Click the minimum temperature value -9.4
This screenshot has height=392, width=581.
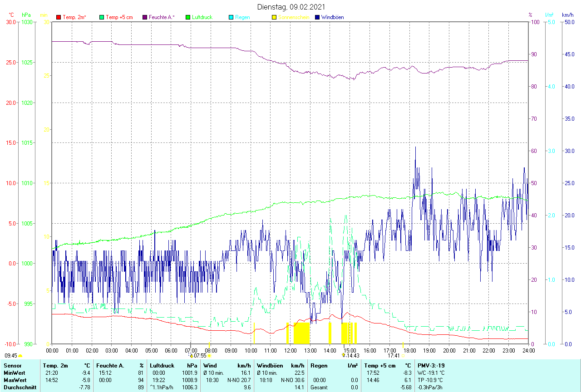click(x=86, y=372)
